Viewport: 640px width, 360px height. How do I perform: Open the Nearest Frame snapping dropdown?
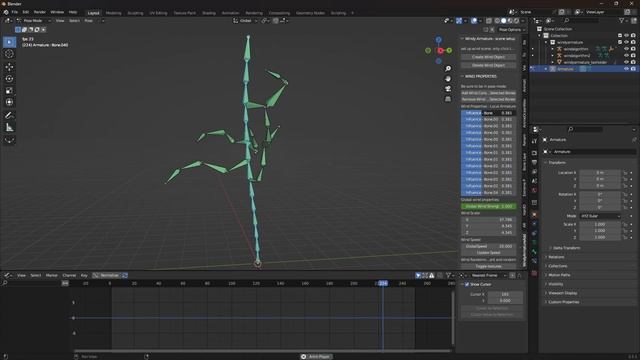(488, 276)
